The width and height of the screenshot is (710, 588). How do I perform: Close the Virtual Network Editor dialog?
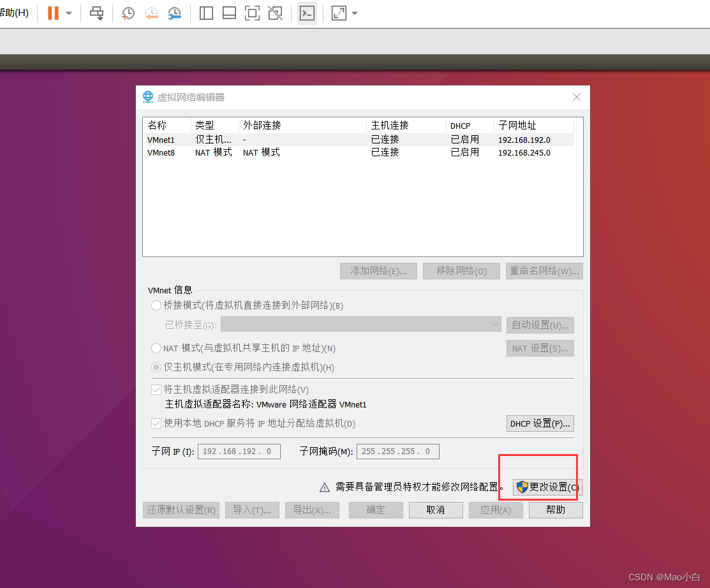577,97
